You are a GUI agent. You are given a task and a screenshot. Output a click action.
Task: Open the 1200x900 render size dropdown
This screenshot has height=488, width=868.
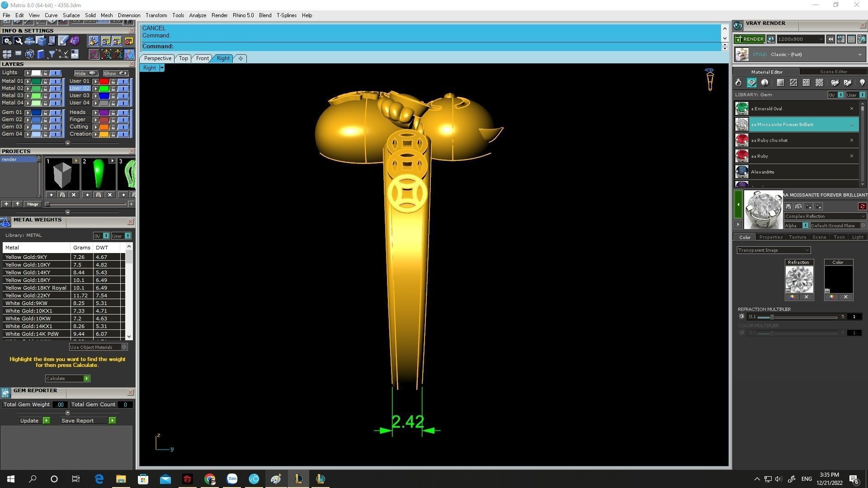pos(800,39)
